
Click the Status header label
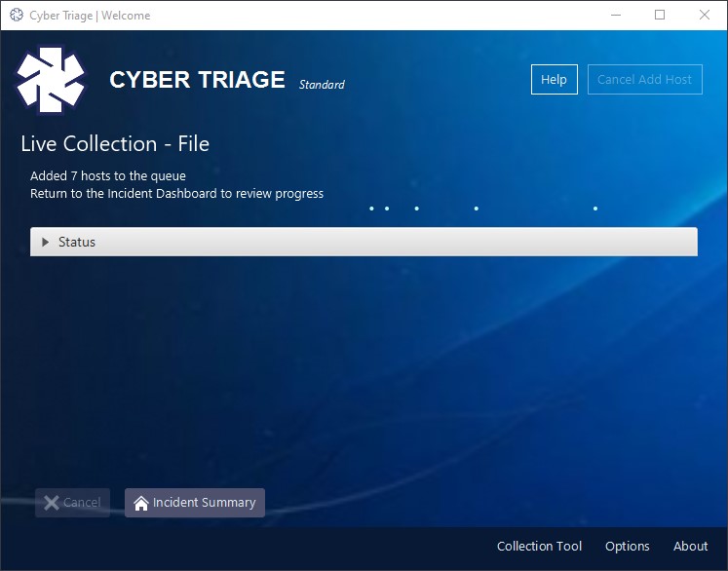point(77,242)
